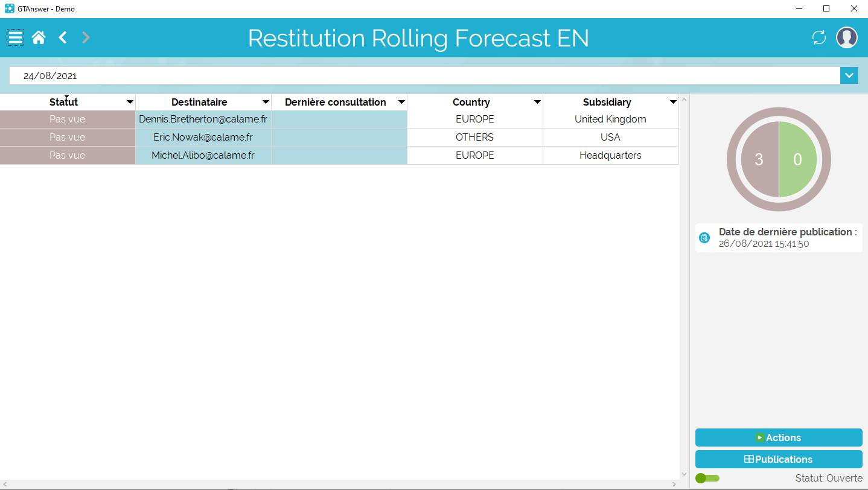Click EUROPE in the United Kingdom row
This screenshot has width=868, height=490.
coord(475,119)
